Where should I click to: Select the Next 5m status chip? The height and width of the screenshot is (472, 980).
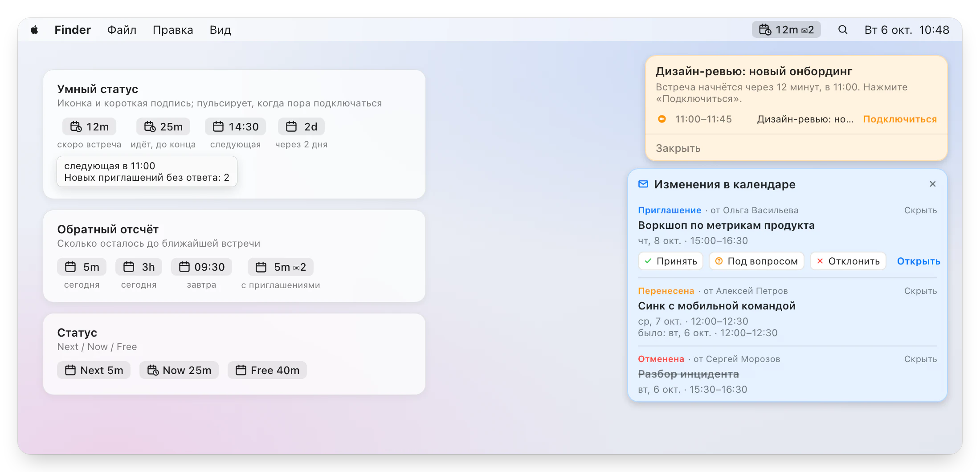pos(94,370)
